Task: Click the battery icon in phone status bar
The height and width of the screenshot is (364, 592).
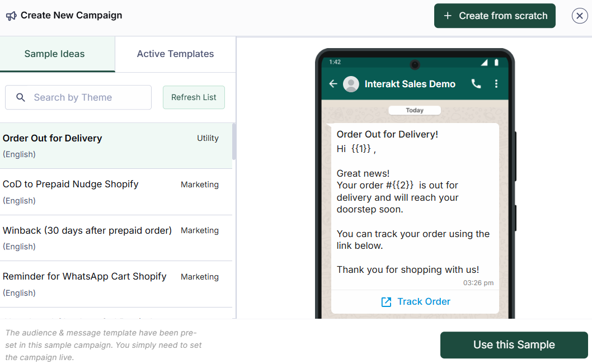Action: click(x=496, y=62)
